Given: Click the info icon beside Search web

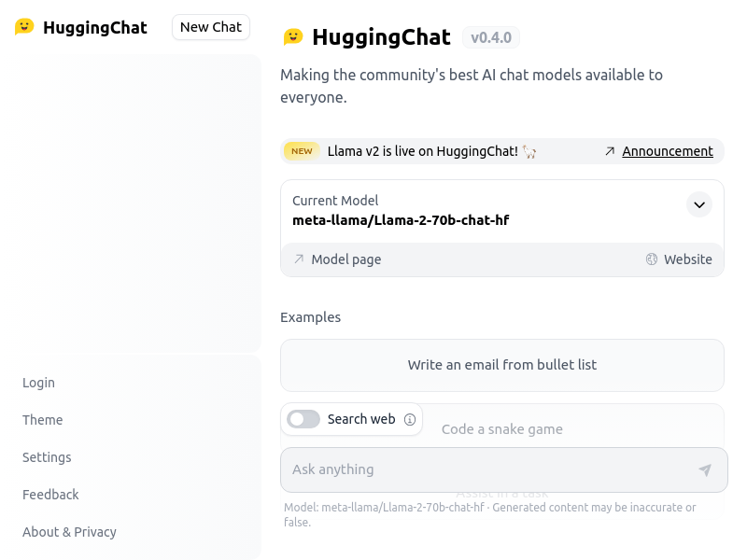Looking at the screenshot, I should coord(410,419).
